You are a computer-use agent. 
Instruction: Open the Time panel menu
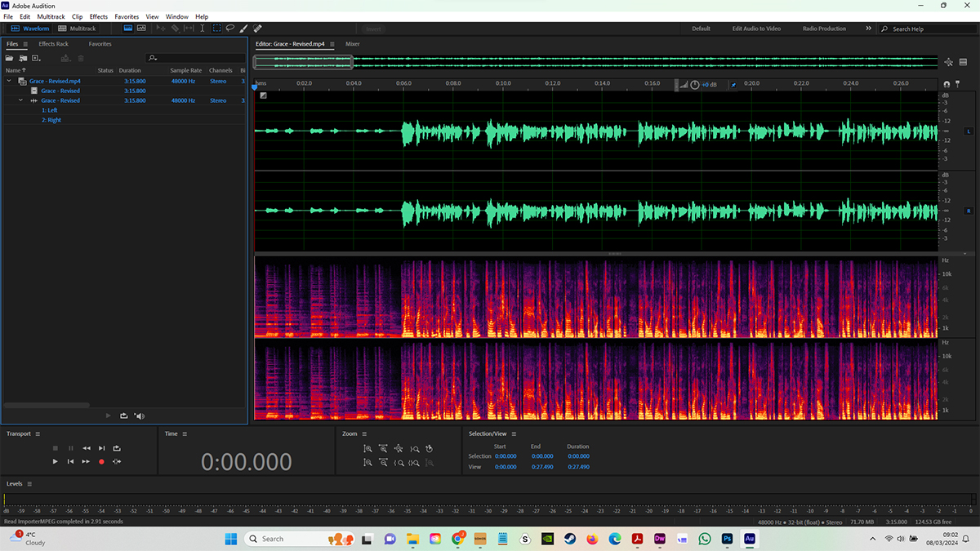[185, 433]
